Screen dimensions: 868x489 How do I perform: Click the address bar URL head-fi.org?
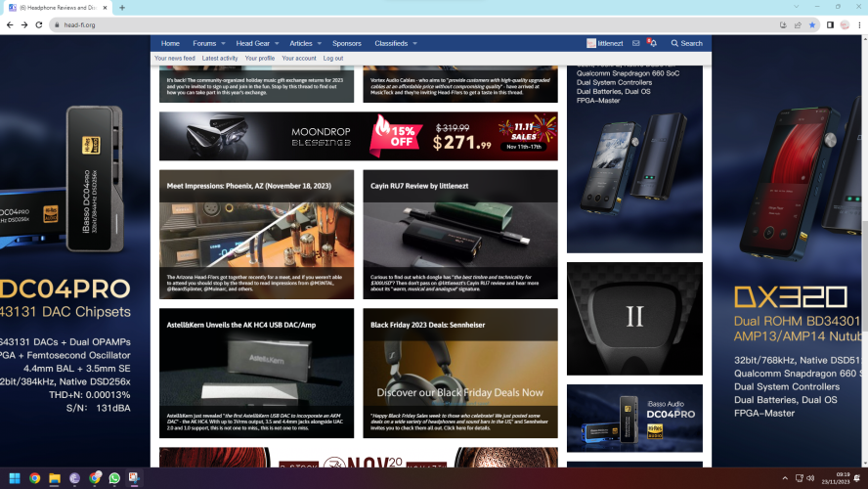[x=79, y=24]
